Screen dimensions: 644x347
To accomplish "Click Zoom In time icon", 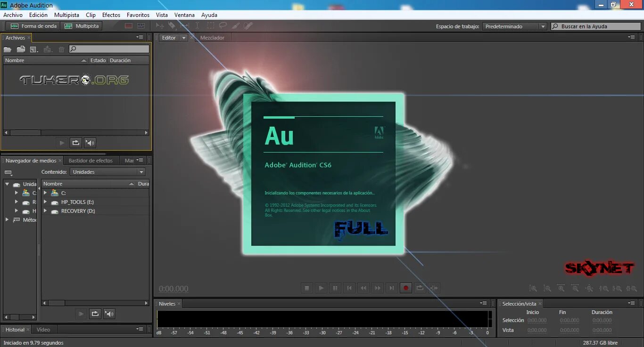I will pos(561,288).
